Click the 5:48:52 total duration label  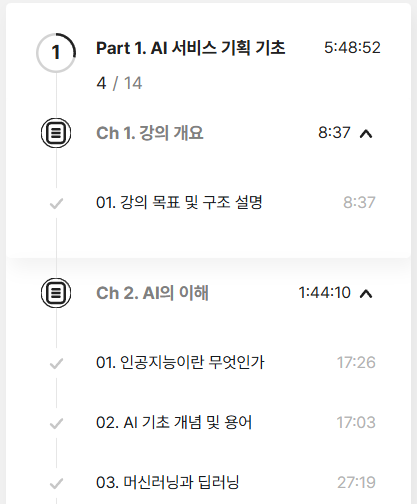pyautogui.click(x=352, y=48)
